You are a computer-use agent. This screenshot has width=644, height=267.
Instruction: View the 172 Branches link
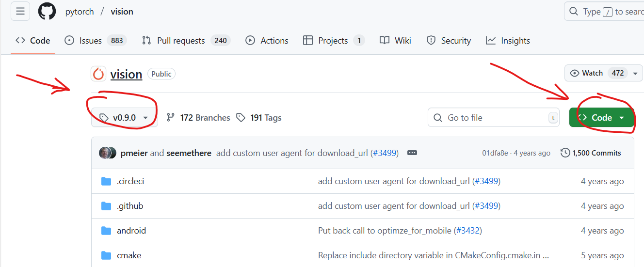pyautogui.click(x=198, y=118)
